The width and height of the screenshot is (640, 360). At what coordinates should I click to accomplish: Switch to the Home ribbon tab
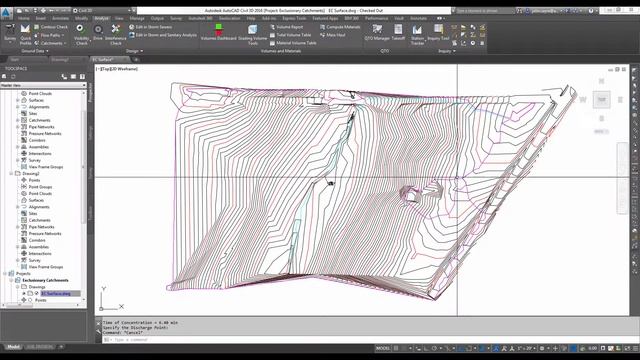(x=23, y=18)
